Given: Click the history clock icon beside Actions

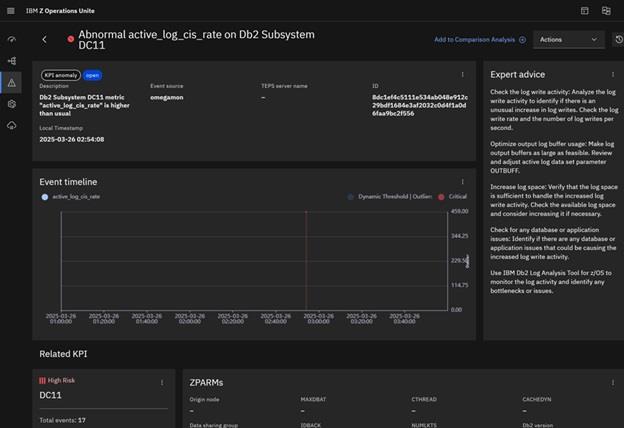Looking at the screenshot, I should point(618,40).
